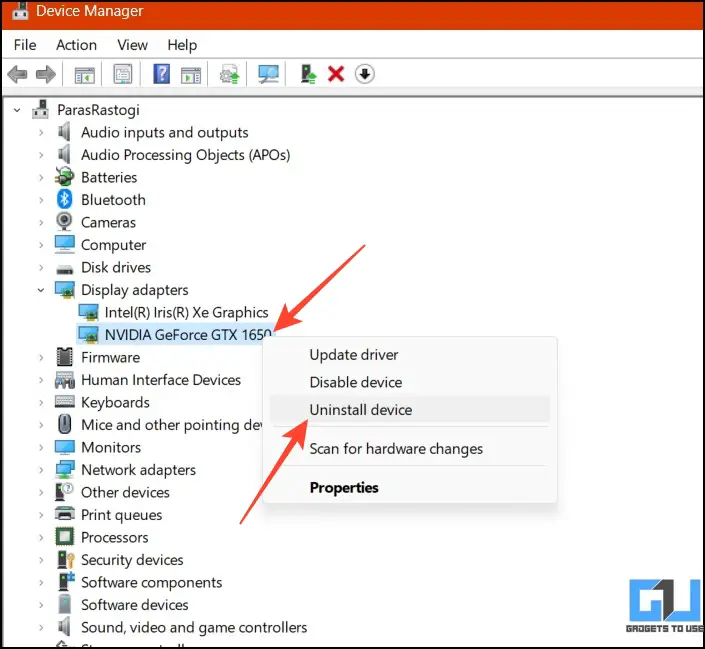This screenshot has width=705, height=649.
Task: Click the Processors chip icon
Action: point(65,537)
